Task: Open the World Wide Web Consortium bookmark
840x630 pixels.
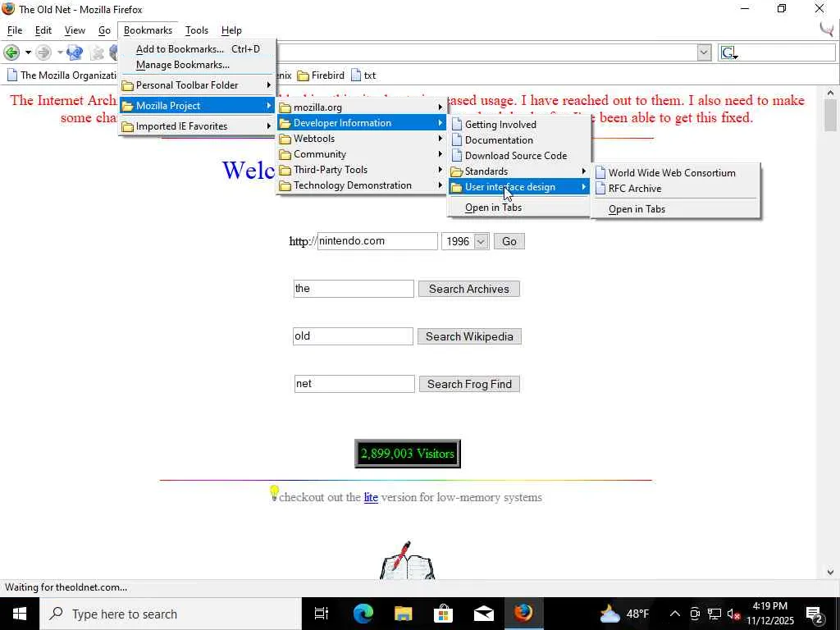Action: pyautogui.click(x=676, y=172)
